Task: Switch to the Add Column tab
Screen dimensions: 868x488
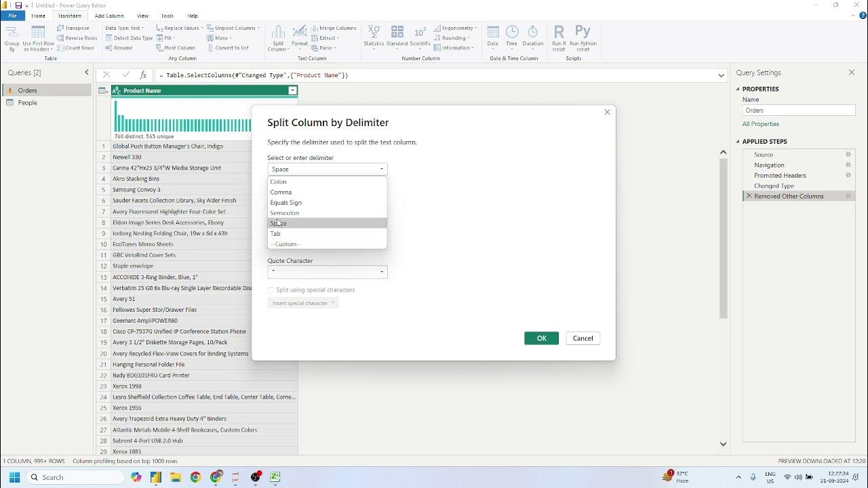Action: point(109,16)
